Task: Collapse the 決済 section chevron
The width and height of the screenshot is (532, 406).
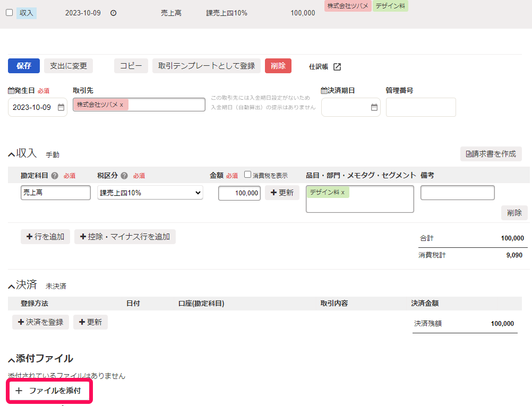Action: tap(12, 286)
